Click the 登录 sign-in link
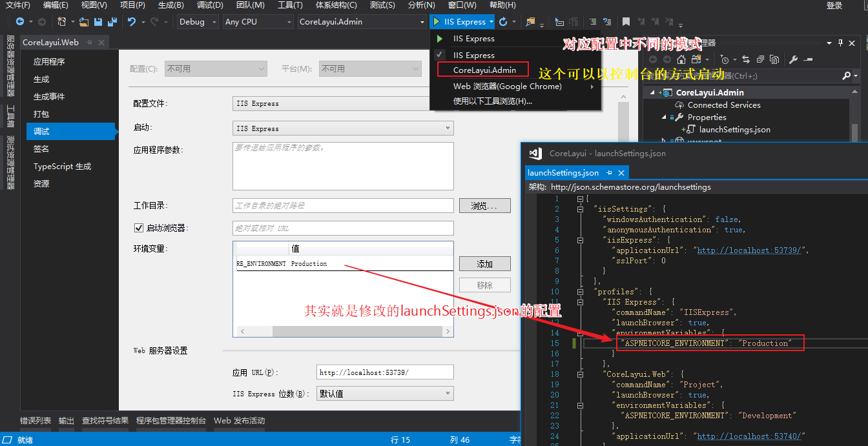This screenshot has height=446, width=868. pos(834,5)
